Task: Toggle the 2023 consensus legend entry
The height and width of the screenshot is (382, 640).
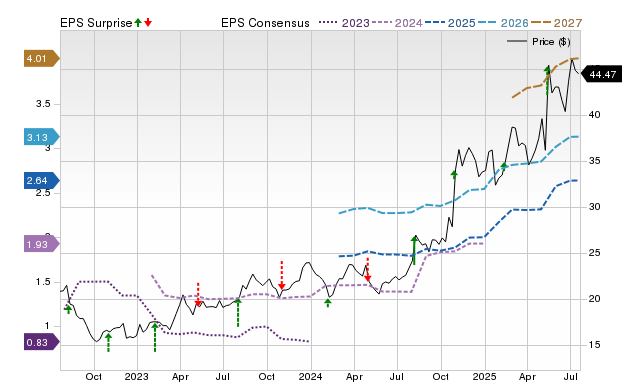Action: click(344, 23)
